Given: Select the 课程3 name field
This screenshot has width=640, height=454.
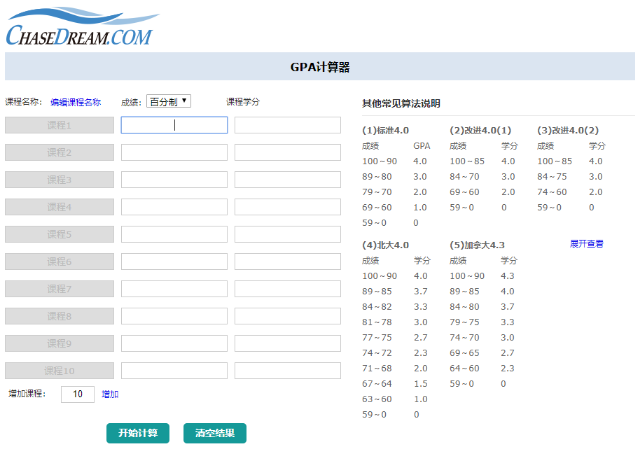Looking at the screenshot, I should [59, 180].
